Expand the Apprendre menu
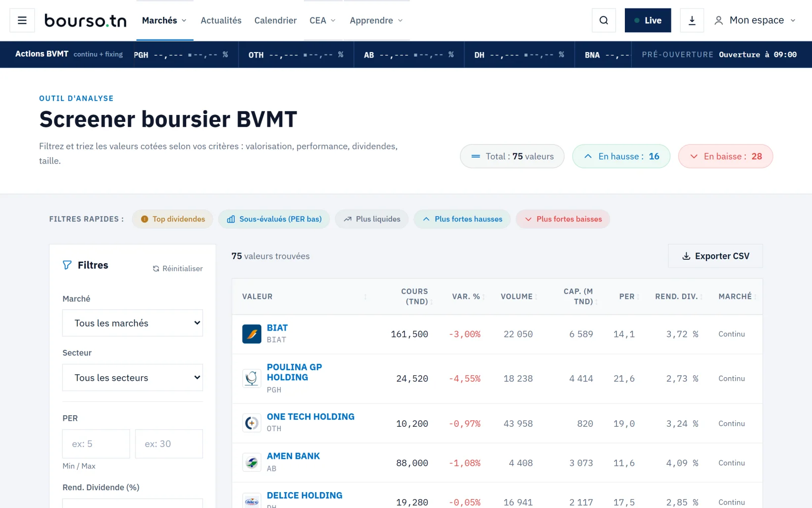This screenshot has height=508, width=812. coord(376,20)
